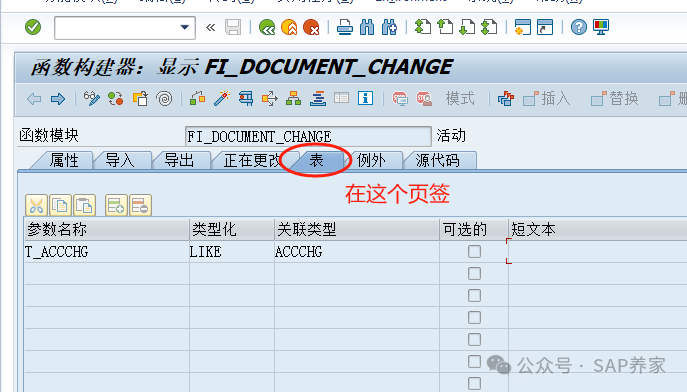Click the red Cancel icon
Screen dimensions: 687x392
coord(311,27)
